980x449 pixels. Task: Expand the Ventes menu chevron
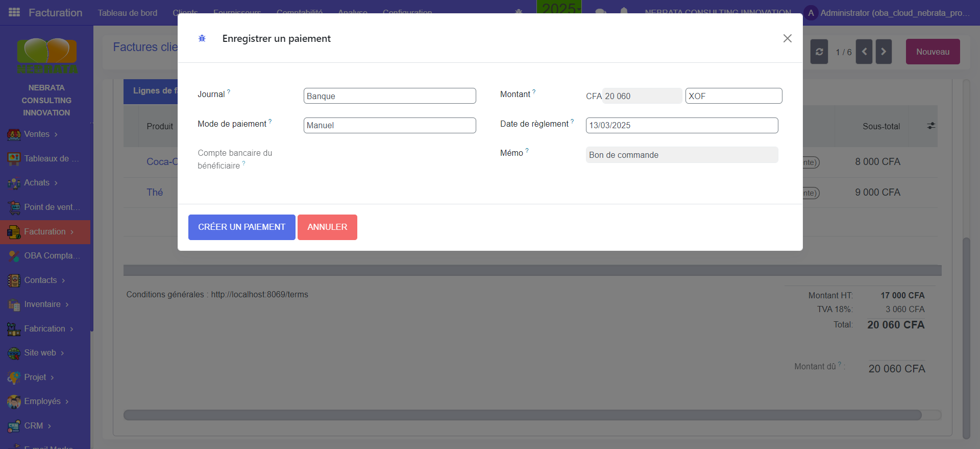tap(56, 134)
